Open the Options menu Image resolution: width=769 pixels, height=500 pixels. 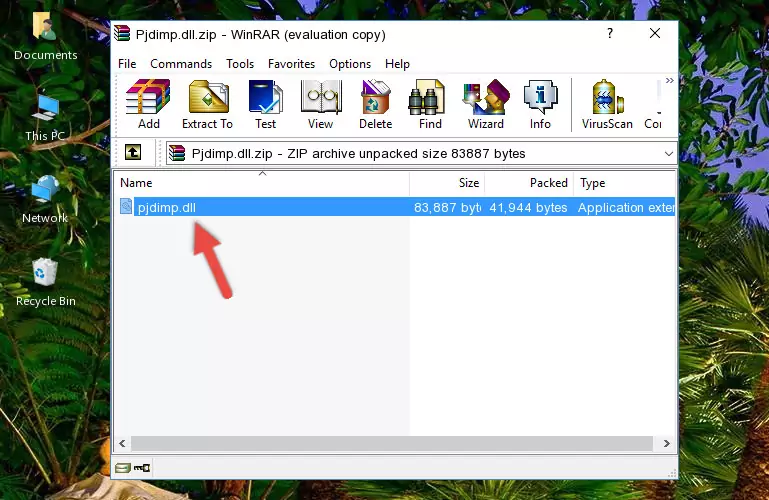point(350,64)
